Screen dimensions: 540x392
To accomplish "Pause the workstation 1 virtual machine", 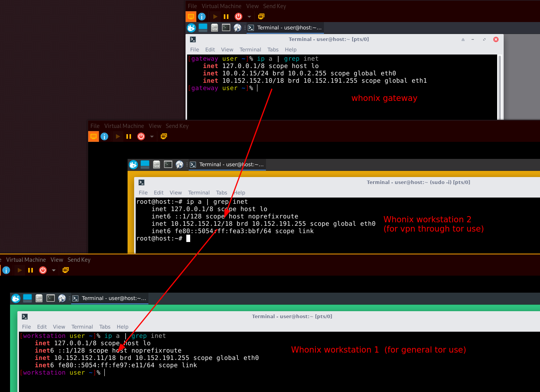I will tap(31, 270).
